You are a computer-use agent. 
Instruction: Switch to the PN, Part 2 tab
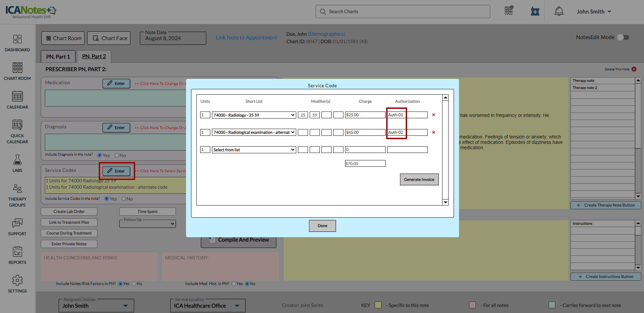[94, 57]
